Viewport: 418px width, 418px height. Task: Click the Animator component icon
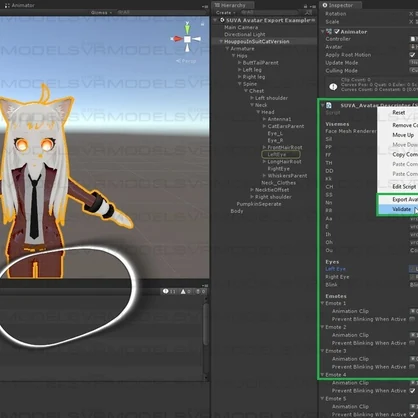pyautogui.click(x=329, y=32)
